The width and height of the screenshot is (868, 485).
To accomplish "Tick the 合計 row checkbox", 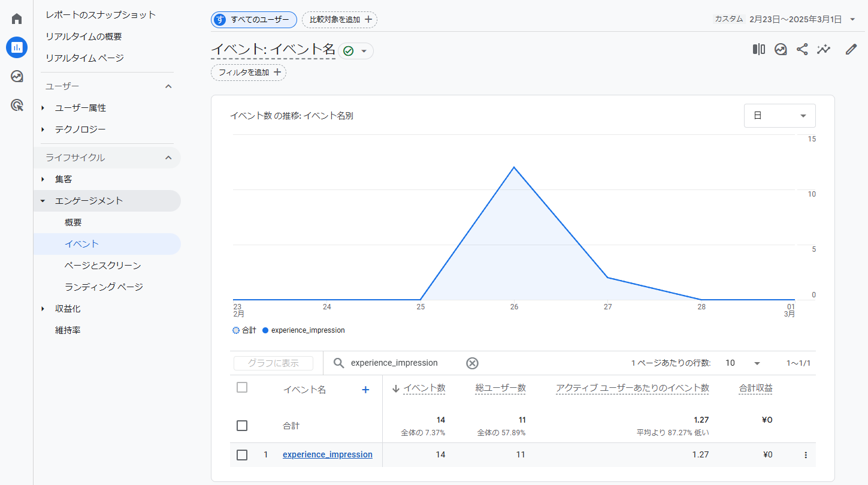I will click(x=242, y=426).
